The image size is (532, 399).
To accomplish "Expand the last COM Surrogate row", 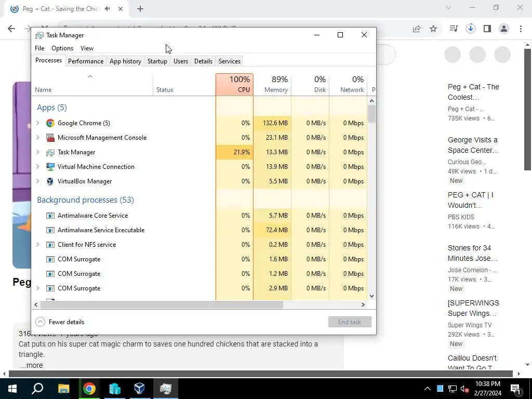I will click(x=37, y=289).
